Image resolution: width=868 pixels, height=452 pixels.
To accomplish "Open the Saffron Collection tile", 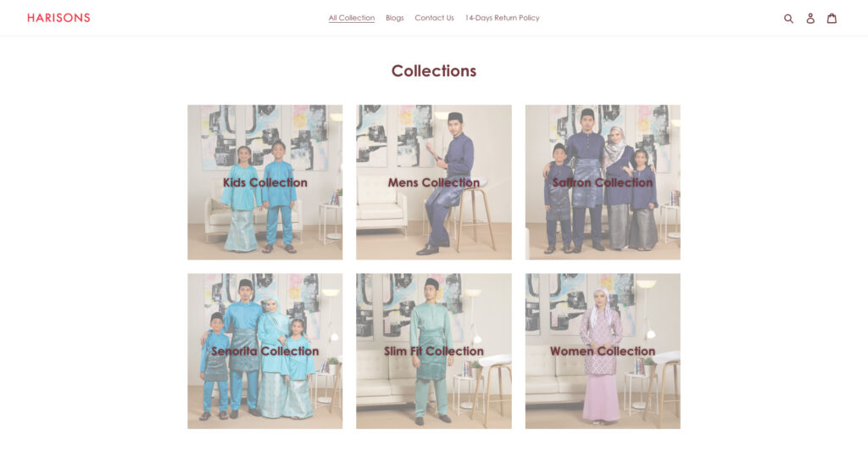I will click(603, 182).
